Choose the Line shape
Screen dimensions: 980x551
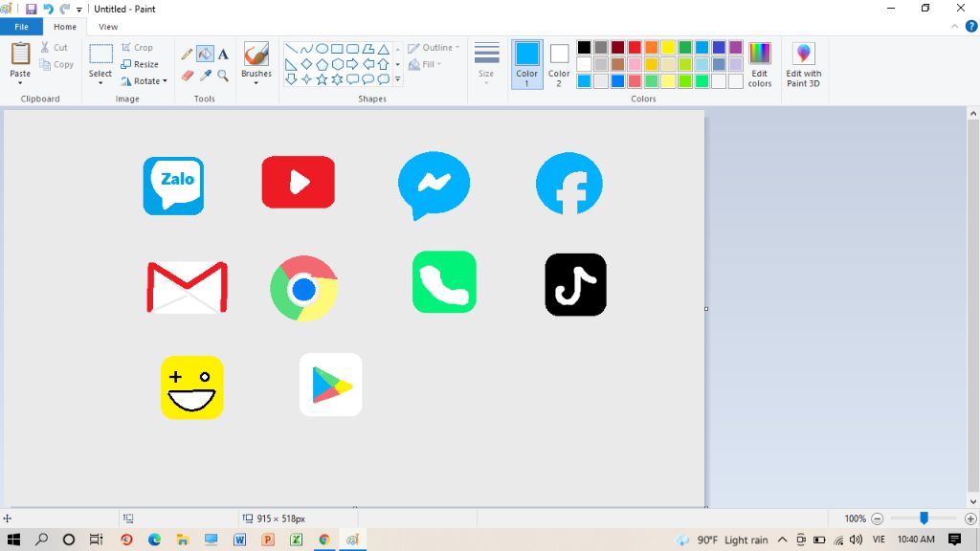click(x=291, y=49)
